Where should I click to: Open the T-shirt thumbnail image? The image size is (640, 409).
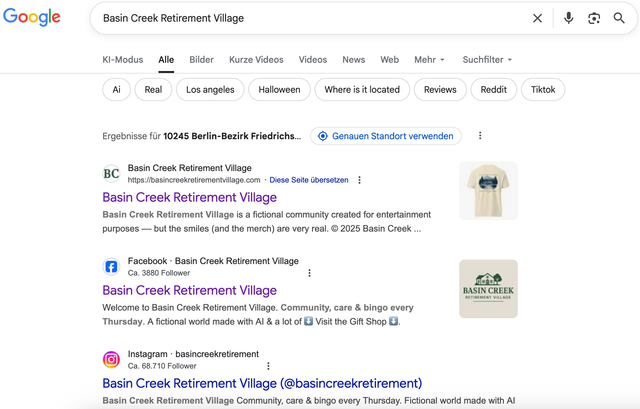[488, 190]
